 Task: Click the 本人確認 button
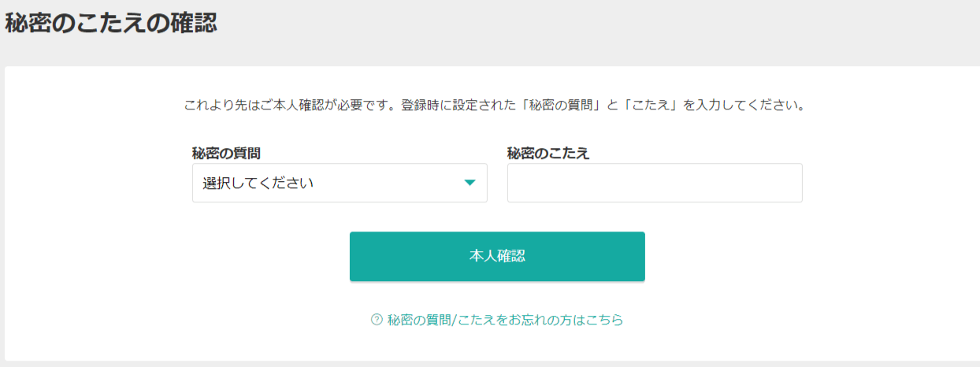(497, 256)
